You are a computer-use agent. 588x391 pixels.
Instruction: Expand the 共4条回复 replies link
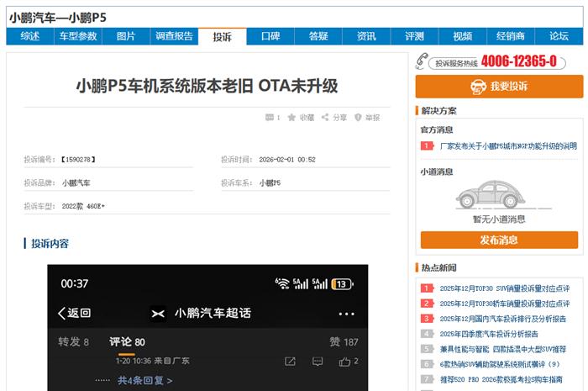click(x=144, y=380)
